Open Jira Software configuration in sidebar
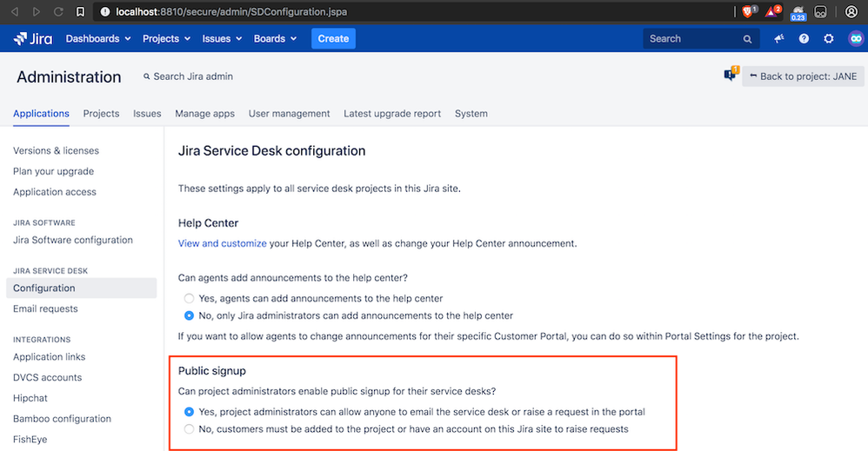The width and height of the screenshot is (868, 451). [x=72, y=240]
